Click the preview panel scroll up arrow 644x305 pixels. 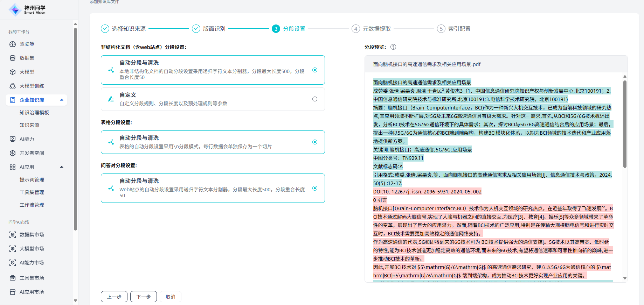coord(625,76)
